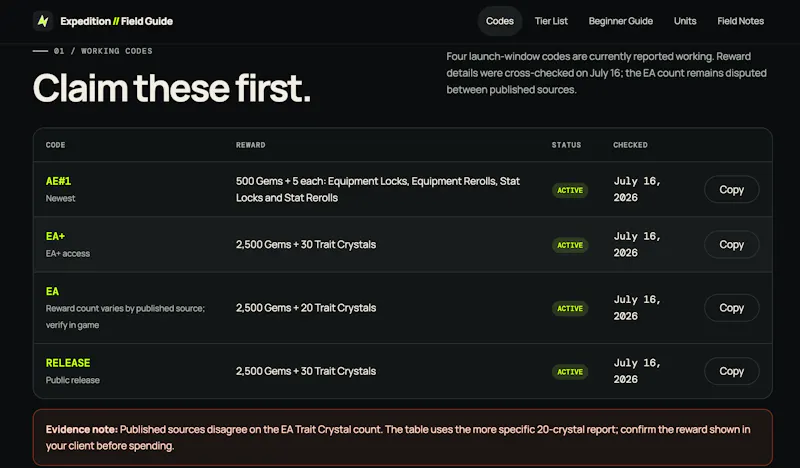Open the Expedition // Field Guide home link
Screen dimensions: 800x468
[103, 21]
